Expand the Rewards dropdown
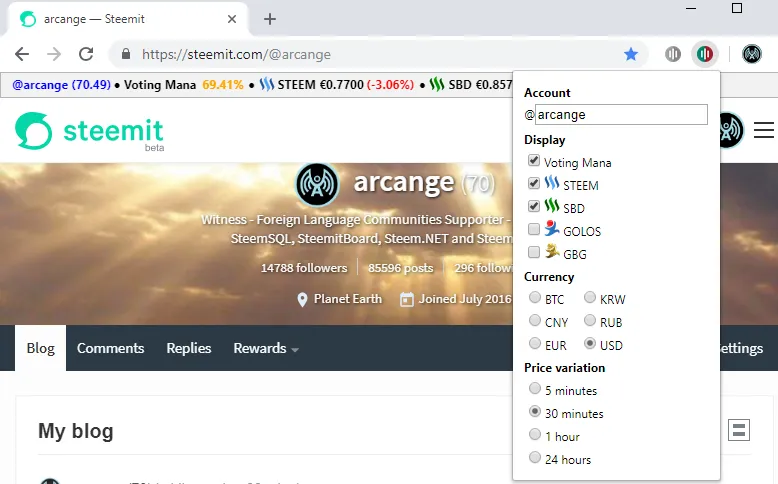Viewport: 778px width, 484px height. coord(266,348)
